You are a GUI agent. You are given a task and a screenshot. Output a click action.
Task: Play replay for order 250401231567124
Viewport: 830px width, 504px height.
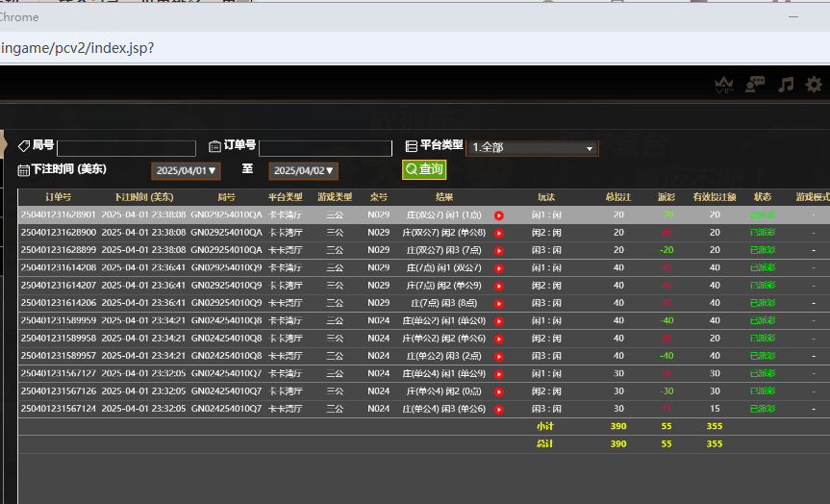click(x=499, y=410)
